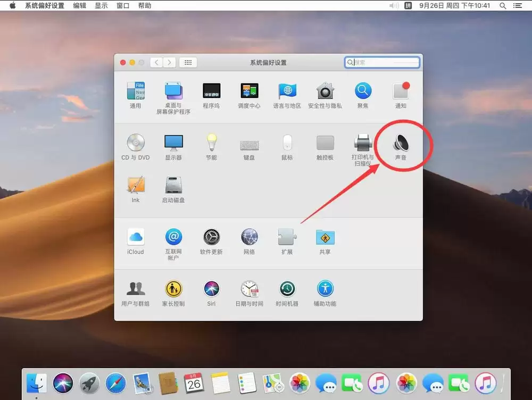Open the 通知 (Notifications) preference pane

pos(401,95)
